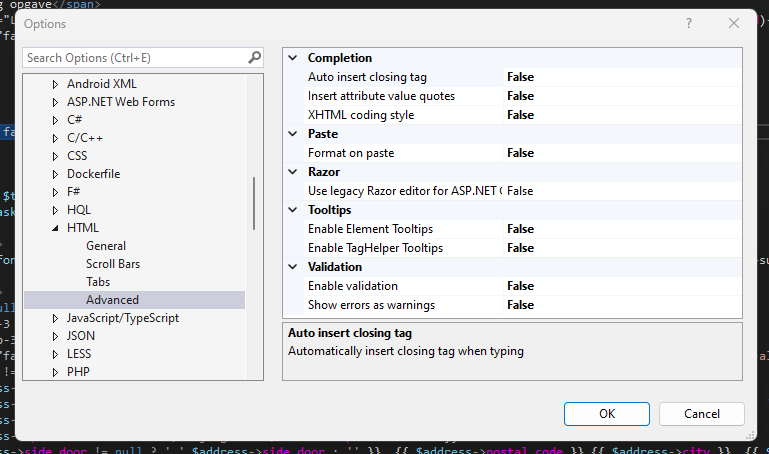Image resolution: width=769 pixels, height=454 pixels.
Task: Collapse the Validation section chevron
Action: click(293, 267)
